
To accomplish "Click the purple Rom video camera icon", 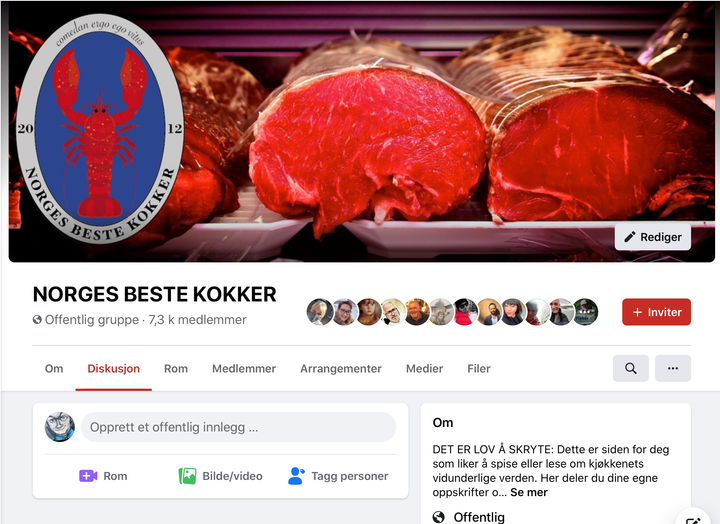I will (88, 476).
